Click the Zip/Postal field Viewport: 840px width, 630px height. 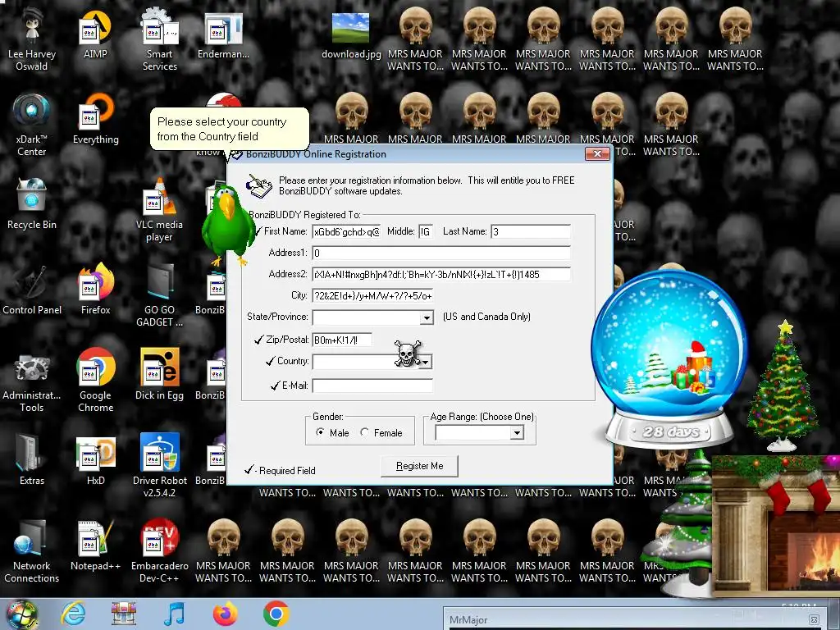click(x=342, y=340)
